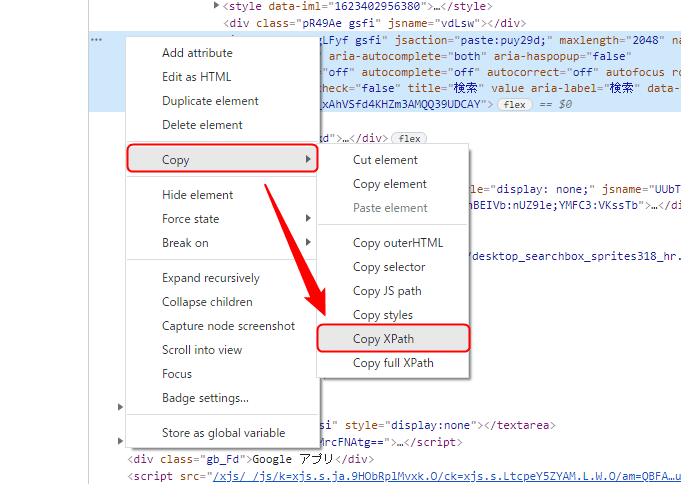Viewport: 681px width, 484px height.
Task: Choose Store as global variable
Action: click(x=223, y=433)
